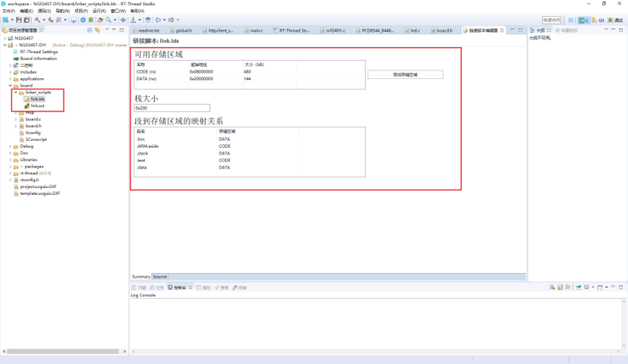Expand the rt-thread folder
628x364 pixels.
click(11, 173)
